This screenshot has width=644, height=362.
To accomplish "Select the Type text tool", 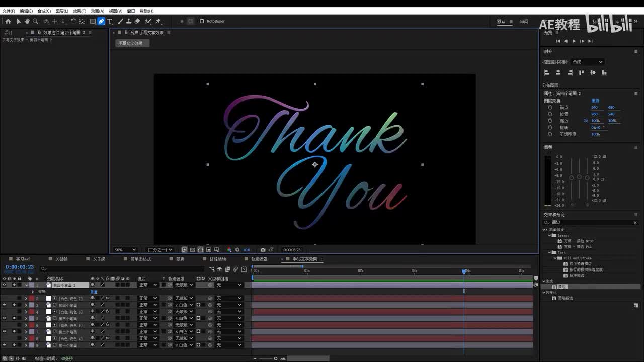I will coord(110,21).
